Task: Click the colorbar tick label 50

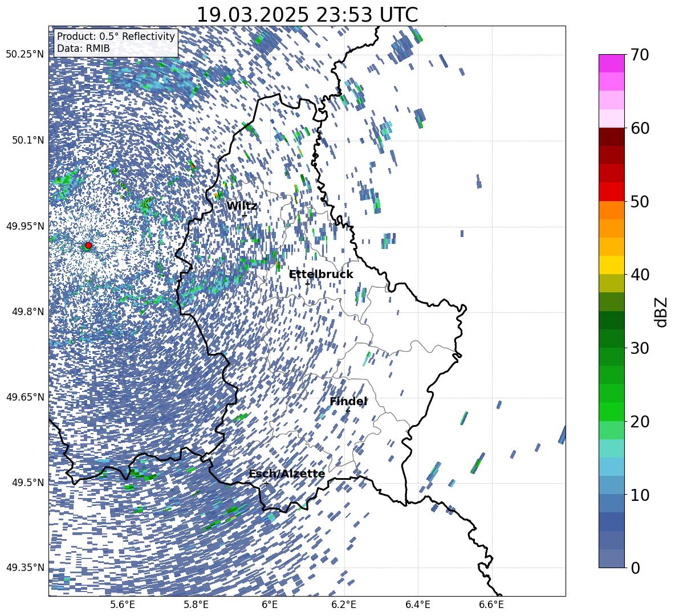Action: (x=639, y=202)
